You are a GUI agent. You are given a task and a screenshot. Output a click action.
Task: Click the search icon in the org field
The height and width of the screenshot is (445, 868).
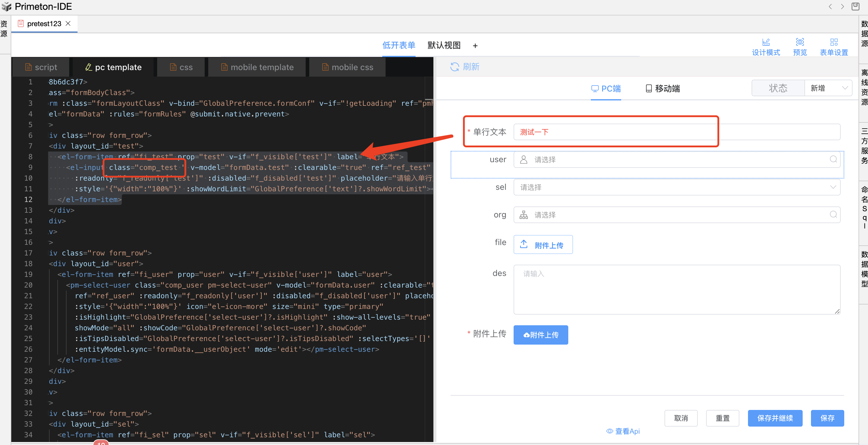[x=833, y=214]
